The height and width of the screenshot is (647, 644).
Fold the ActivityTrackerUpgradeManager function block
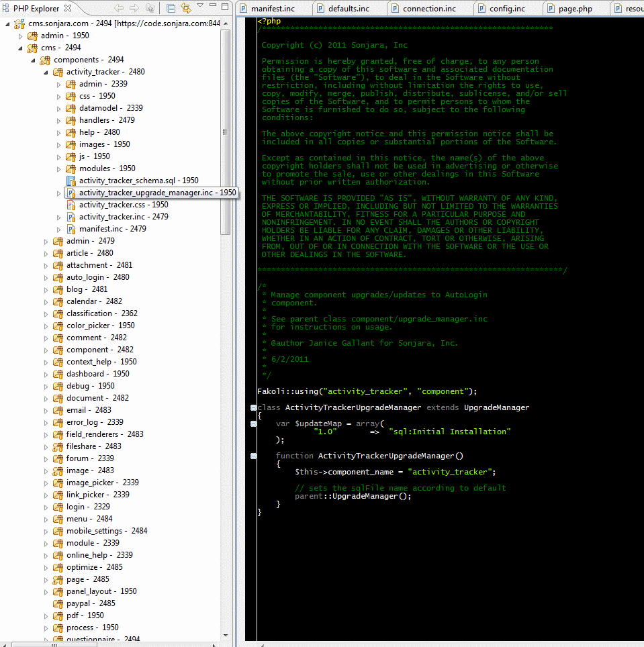(253, 456)
